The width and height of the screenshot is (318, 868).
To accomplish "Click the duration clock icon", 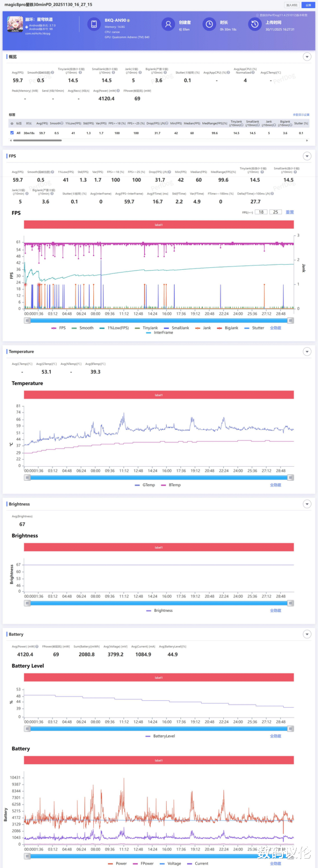I will tap(209, 24).
